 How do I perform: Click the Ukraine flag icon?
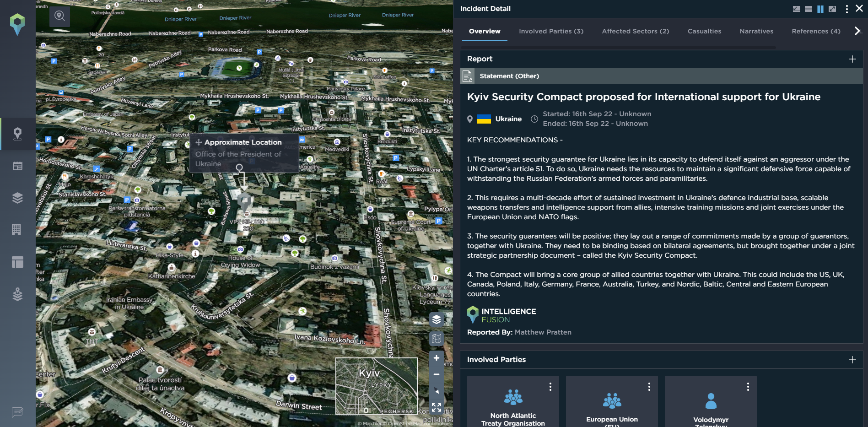click(x=484, y=119)
